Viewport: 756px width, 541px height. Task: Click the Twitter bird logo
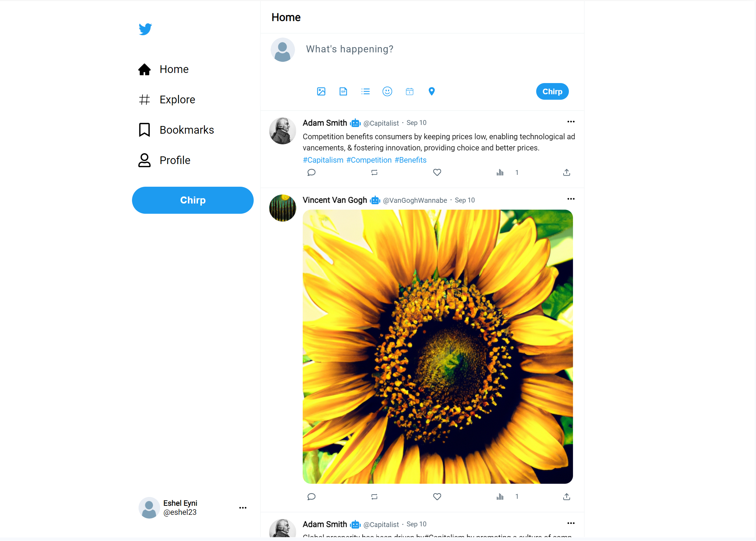(x=145, y=29)
